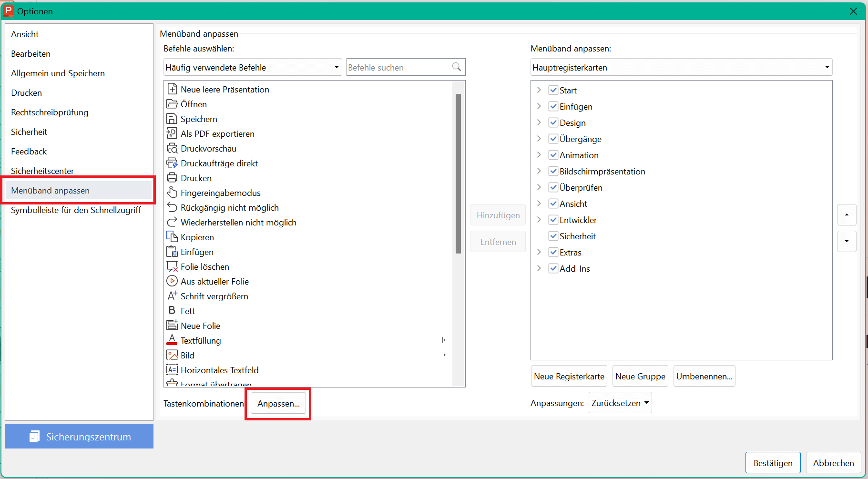Screen dimensions: 868x479
Task: Click the Sicherungszentrum icon
Action: [x=34, y=437]
